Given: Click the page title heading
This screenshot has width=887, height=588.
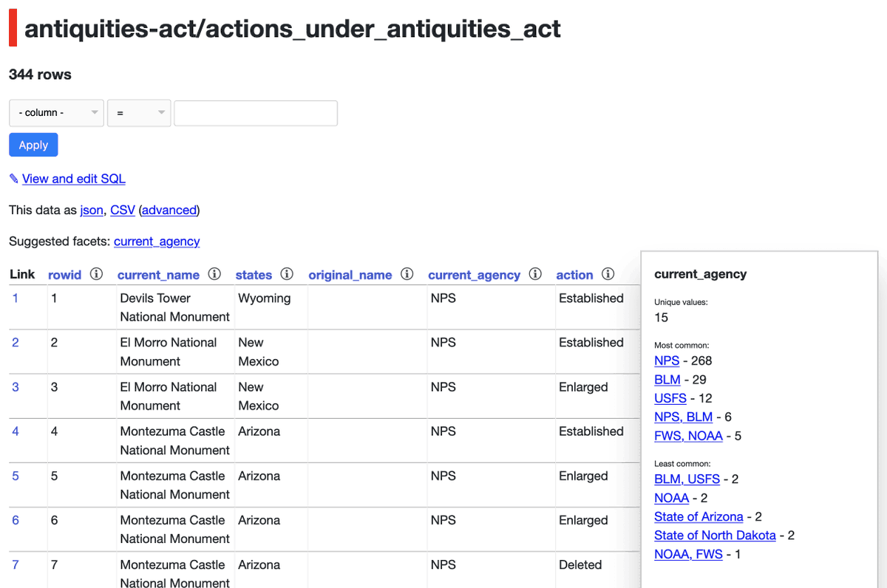Looking at the screenshot, I should click(x=293, y=29).
